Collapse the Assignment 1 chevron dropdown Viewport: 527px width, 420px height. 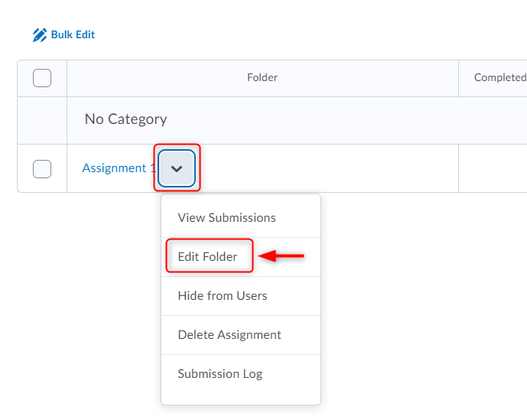pyautogui.click(x=177, y=168)
